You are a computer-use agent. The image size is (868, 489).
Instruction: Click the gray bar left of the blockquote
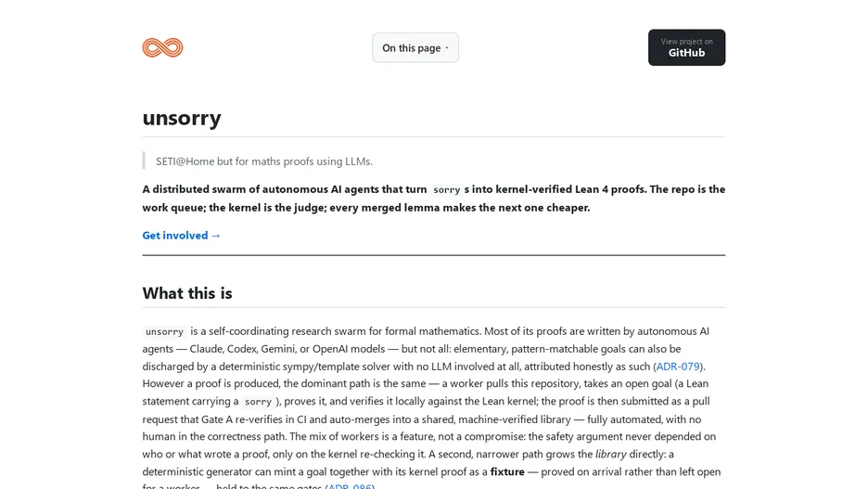(144, 161)
